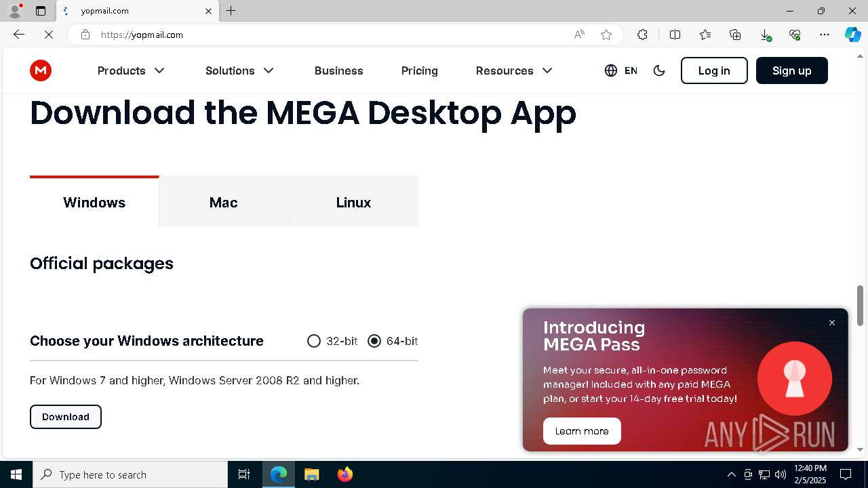The image size is (868, 488).
Task: Stop page loading with X button
Action: pyautogui.click(x=49, y=35)
